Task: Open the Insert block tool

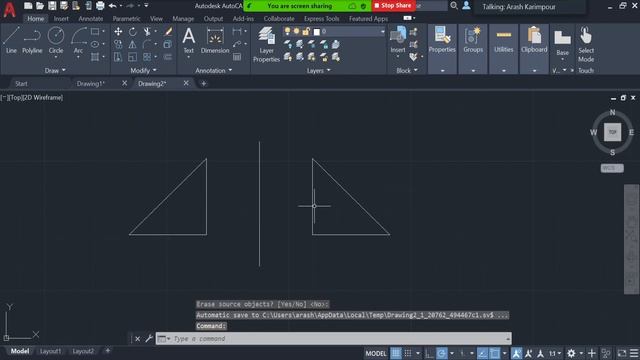Action: pyautogui.click(x=398, y=40)
